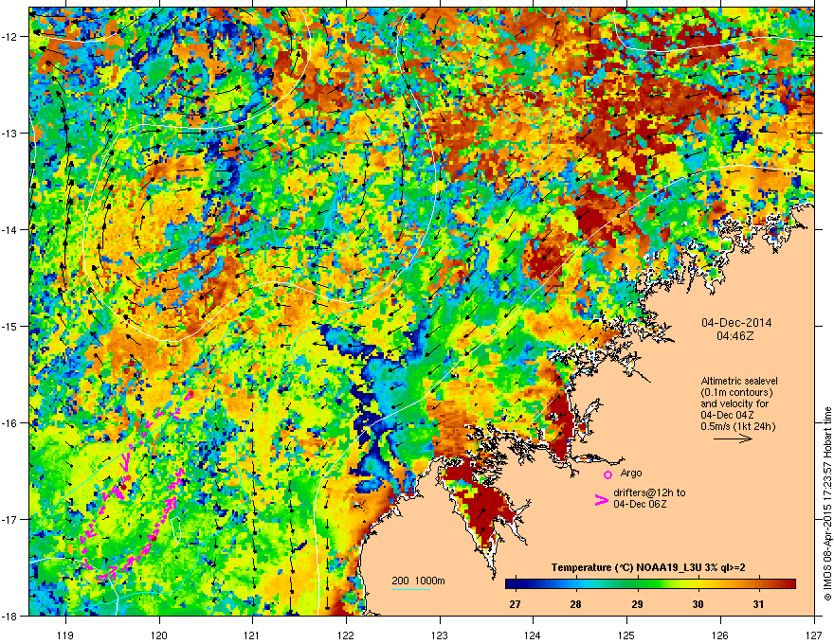Click the colorbar tick label '29'
The image size is (834, 644).
637,604
